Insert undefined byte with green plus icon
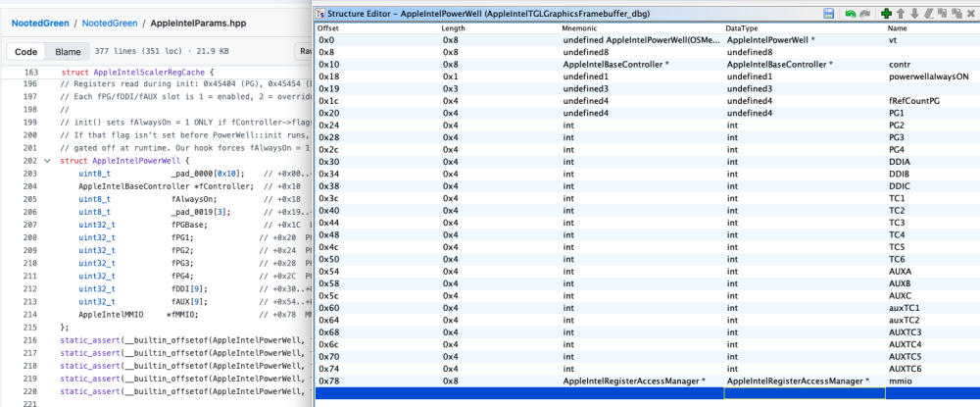 886,13
